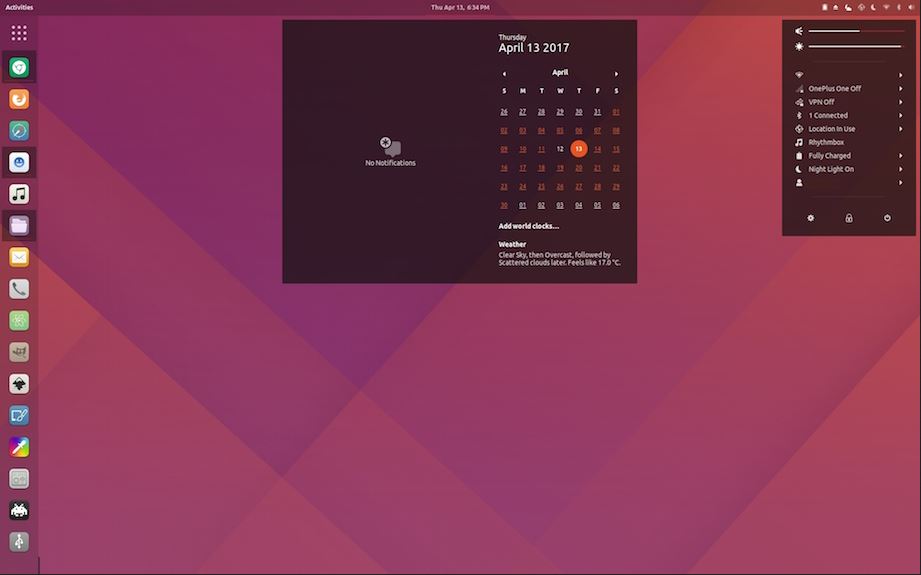Viewport: 921px width, 575px height.
Task: Open the mail envelope app in dock
Action: click(x=19, y=257)
